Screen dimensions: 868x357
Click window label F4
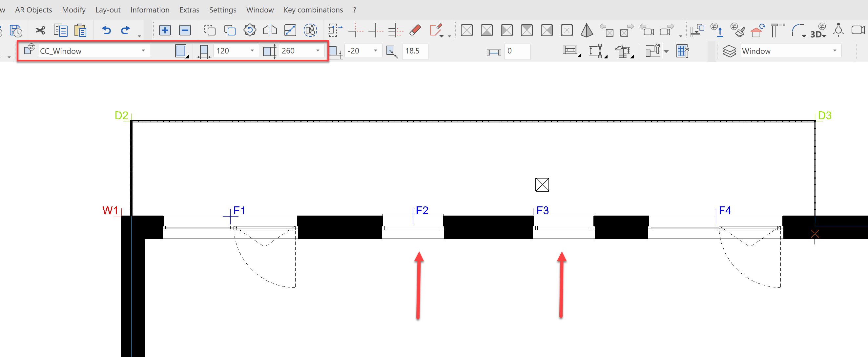725,210
